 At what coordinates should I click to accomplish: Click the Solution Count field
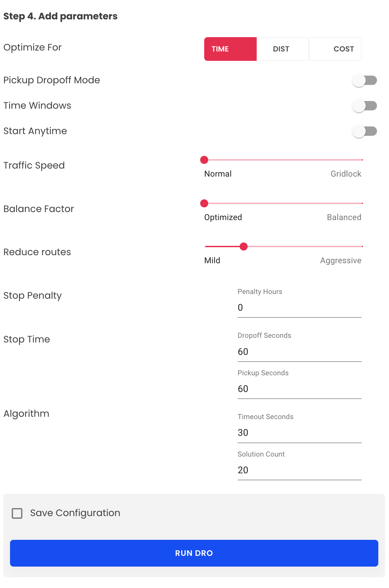pyautogui.click(x=299, y=470)
